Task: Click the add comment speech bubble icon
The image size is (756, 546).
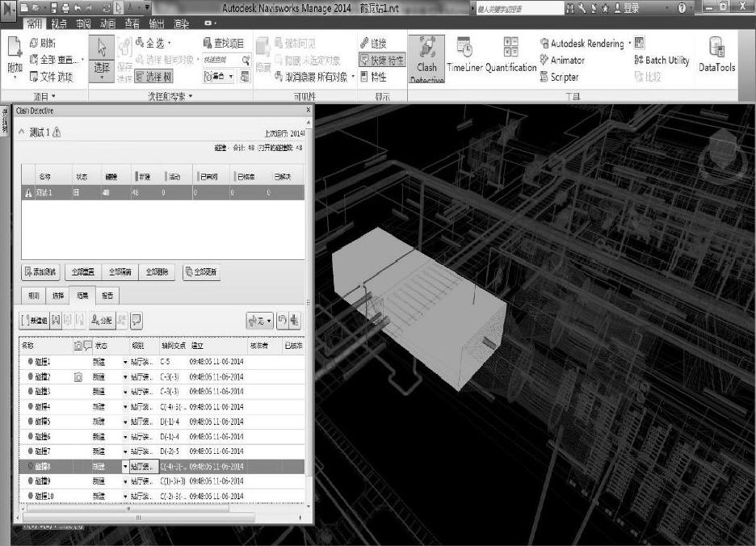Action: [136, 321]
